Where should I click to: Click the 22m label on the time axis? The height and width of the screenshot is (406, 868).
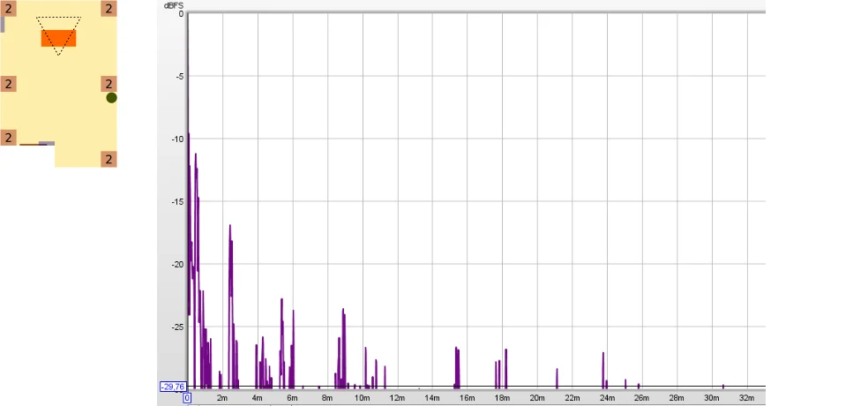click(572, 398)
